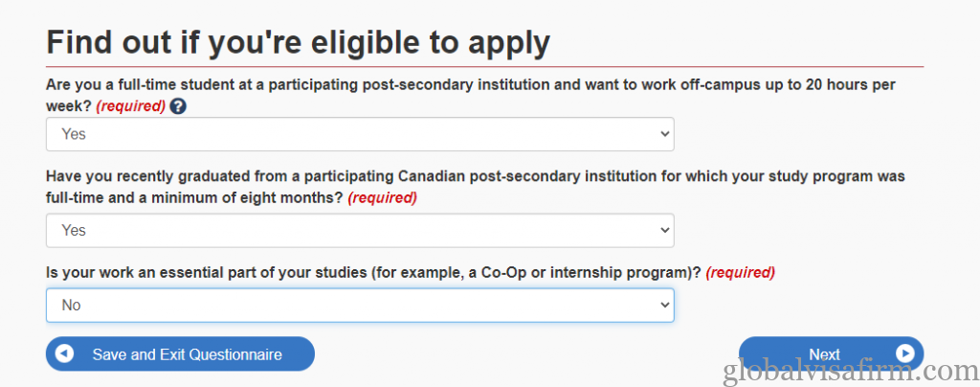Image resolution: width=980 pixels, height=387 pixels.
Task: Click the chevron arrow of the recently graduated dropdown
Action: [665, 230]
